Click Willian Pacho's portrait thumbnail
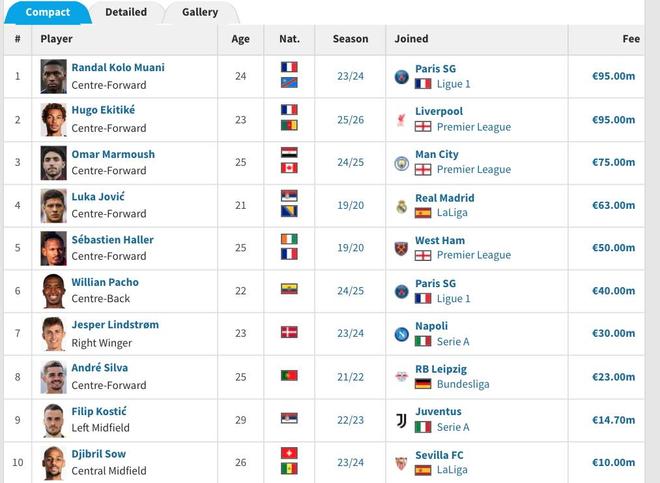 pos(54,291)
